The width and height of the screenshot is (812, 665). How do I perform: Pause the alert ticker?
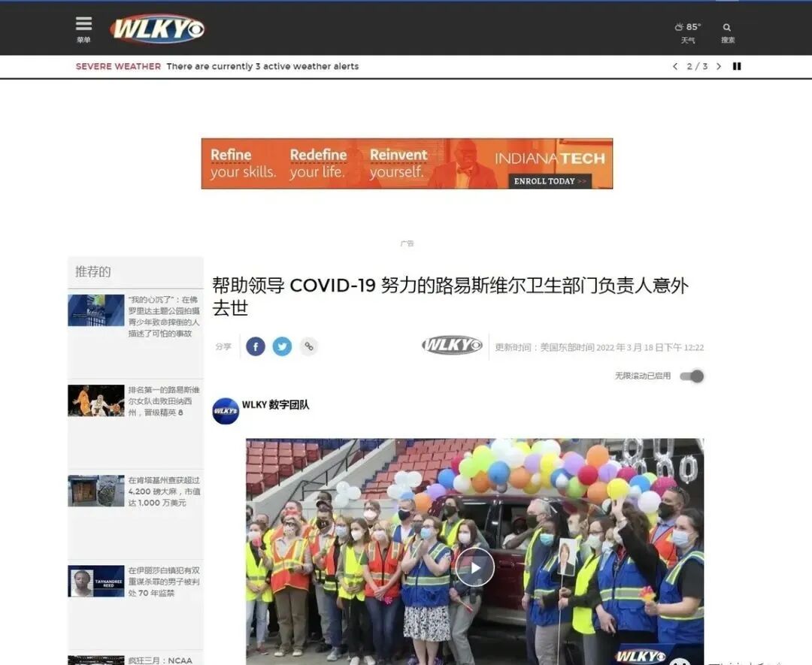tap(737, 66)
